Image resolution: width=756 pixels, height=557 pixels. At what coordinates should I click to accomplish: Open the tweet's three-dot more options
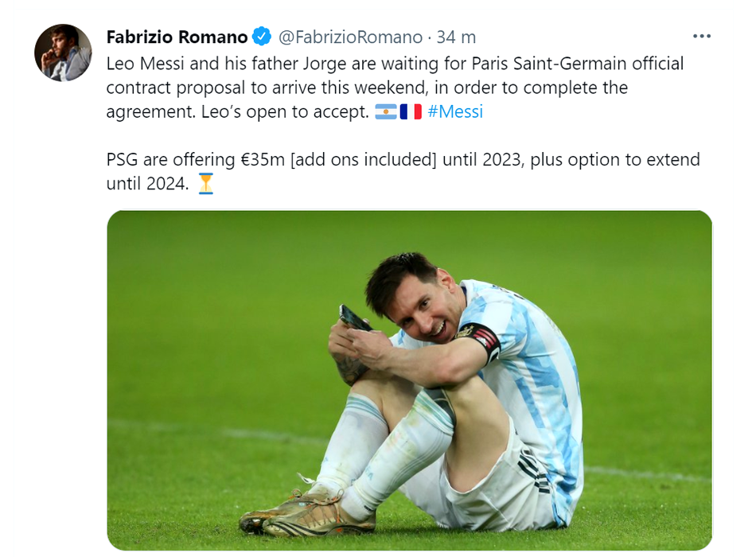click(701, 37)
